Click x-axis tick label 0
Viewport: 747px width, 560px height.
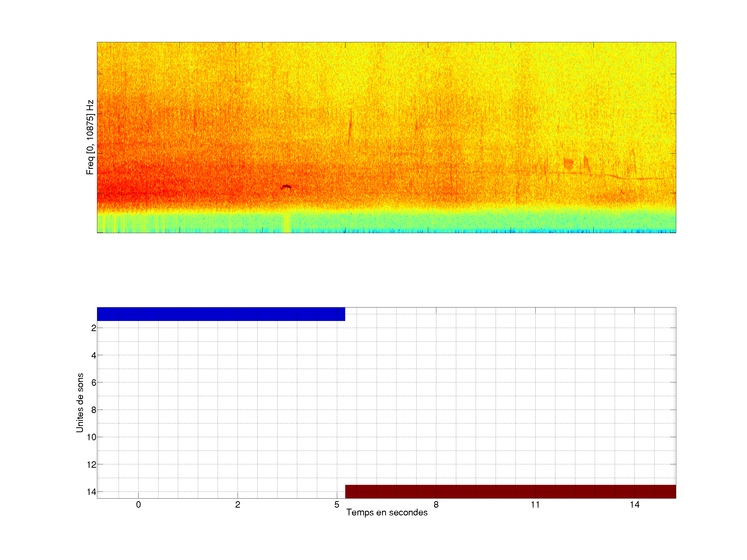(x=139, y=505)
